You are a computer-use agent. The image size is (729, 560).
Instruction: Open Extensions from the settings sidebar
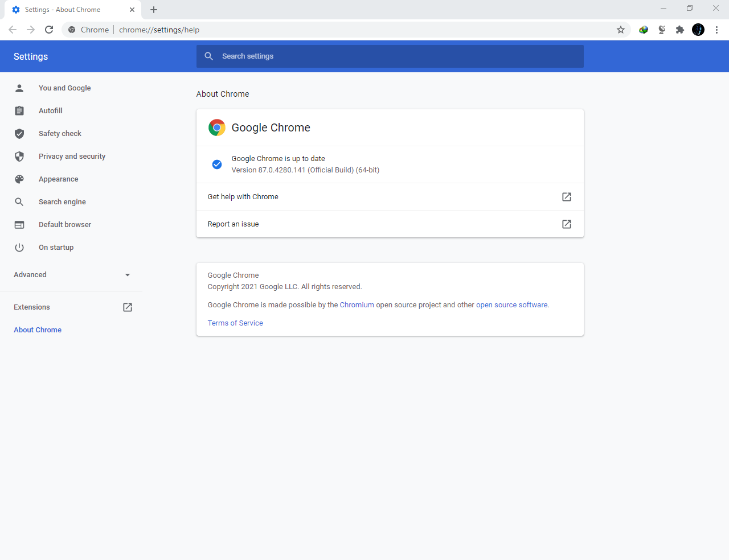point(71,307)
